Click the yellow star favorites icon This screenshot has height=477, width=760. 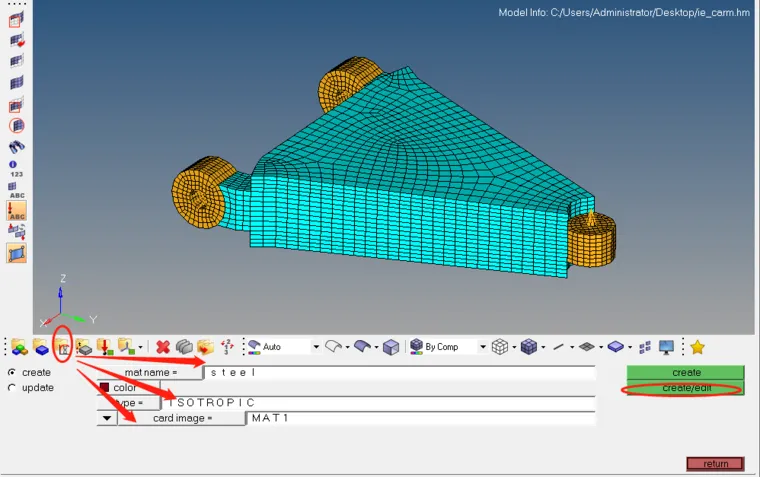coord(697,347)
